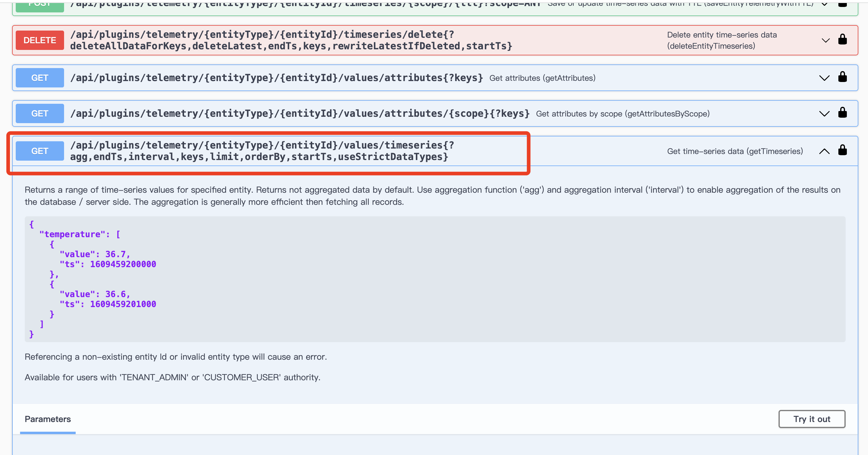This screenshot has width=868, height=455.
Task: Click timestamp 1609459201000 in JSON example
Action: (x=123, y=304)
